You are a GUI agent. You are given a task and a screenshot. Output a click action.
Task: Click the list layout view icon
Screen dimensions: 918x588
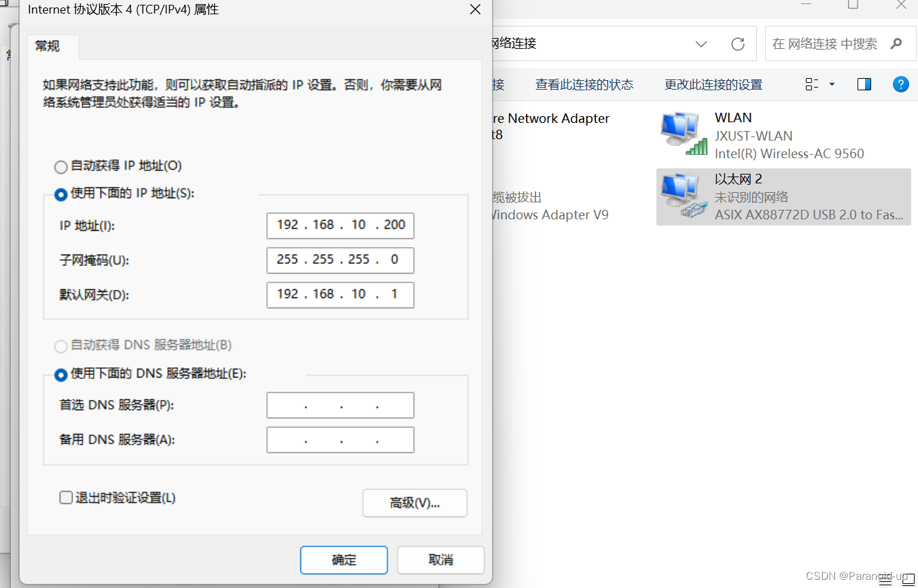pyautogui.click(x=811, y=84)
